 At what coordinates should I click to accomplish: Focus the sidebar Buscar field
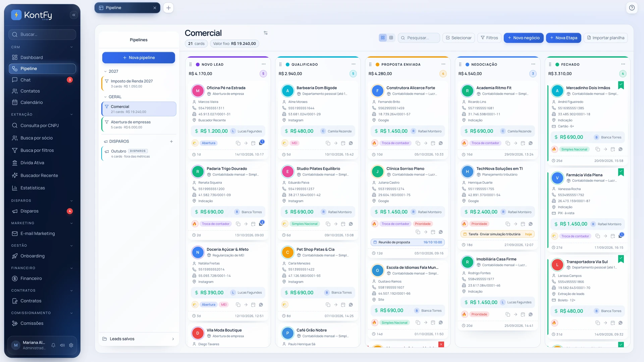coord(42,35)
